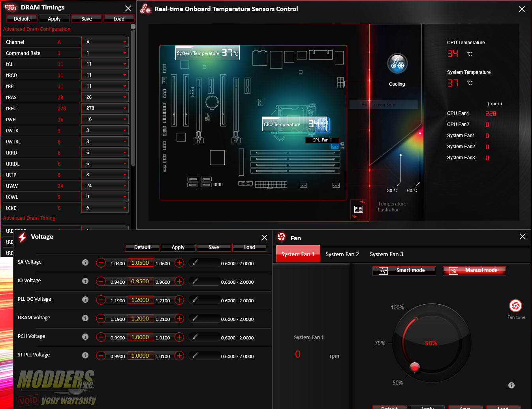This screenshot has width=532, height=409.
Task: Expand the tRAS value dropdown
Action: 105,97
